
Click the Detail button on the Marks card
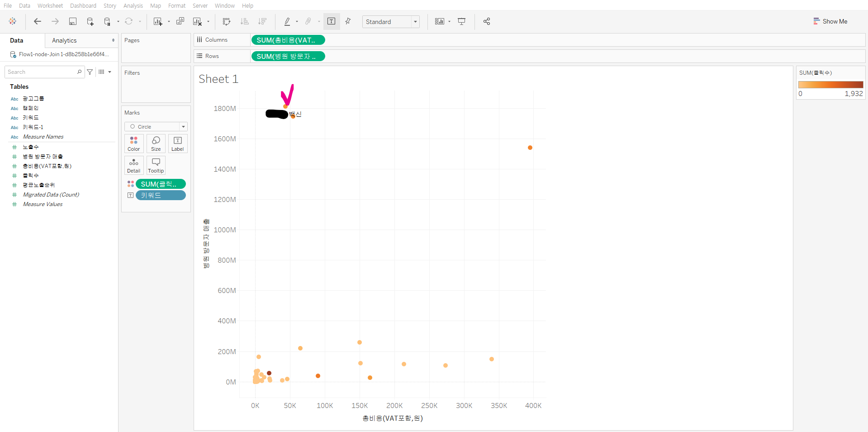point(134,165)
